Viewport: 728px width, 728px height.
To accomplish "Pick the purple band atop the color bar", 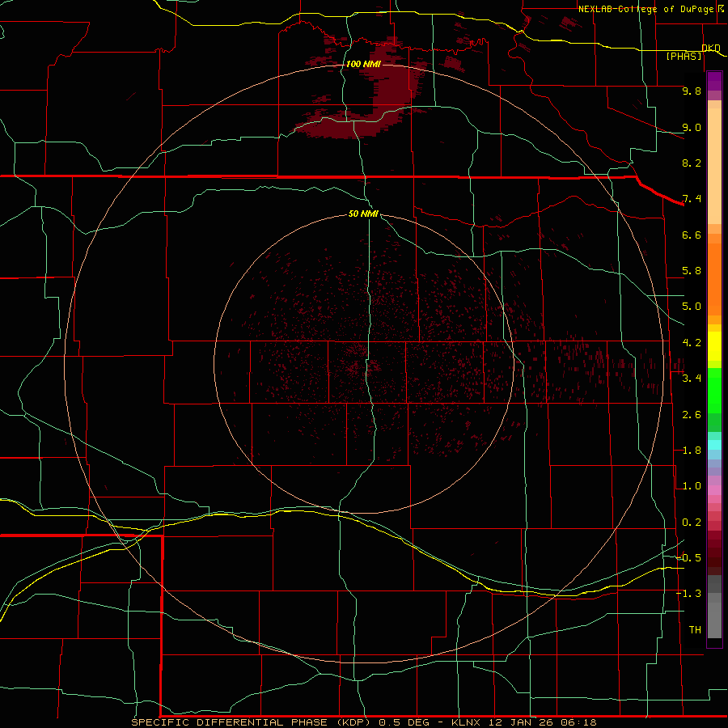I will click(x=714, y=81).
